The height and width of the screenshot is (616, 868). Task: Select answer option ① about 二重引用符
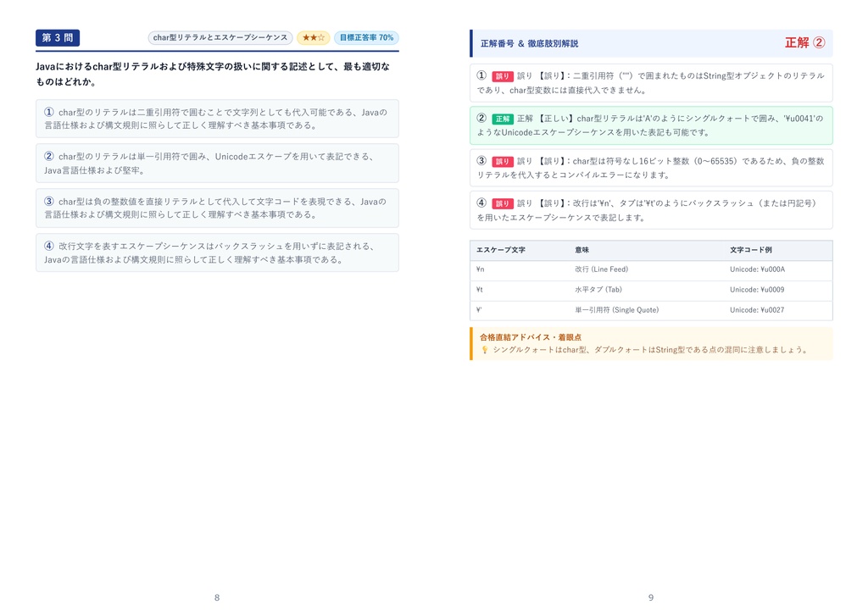coord(217,119)
